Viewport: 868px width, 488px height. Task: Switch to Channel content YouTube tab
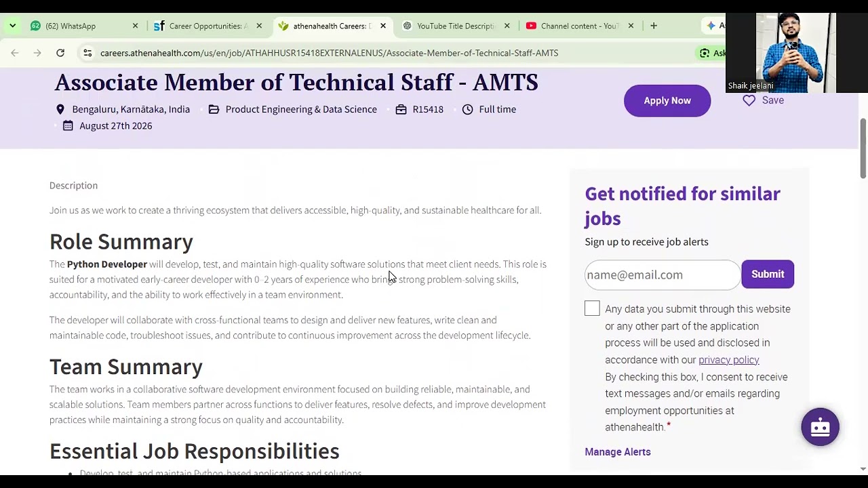(x=578, y=26)
